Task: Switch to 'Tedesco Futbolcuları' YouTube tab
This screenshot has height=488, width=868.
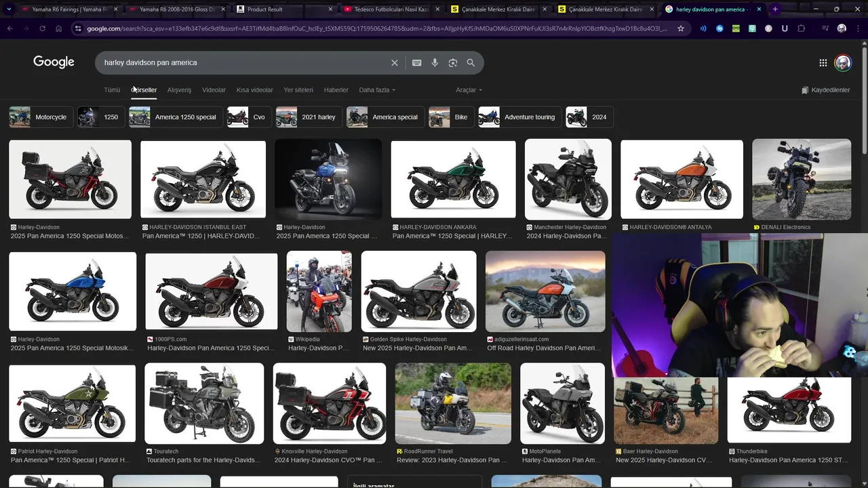Action: pos(390,9)
